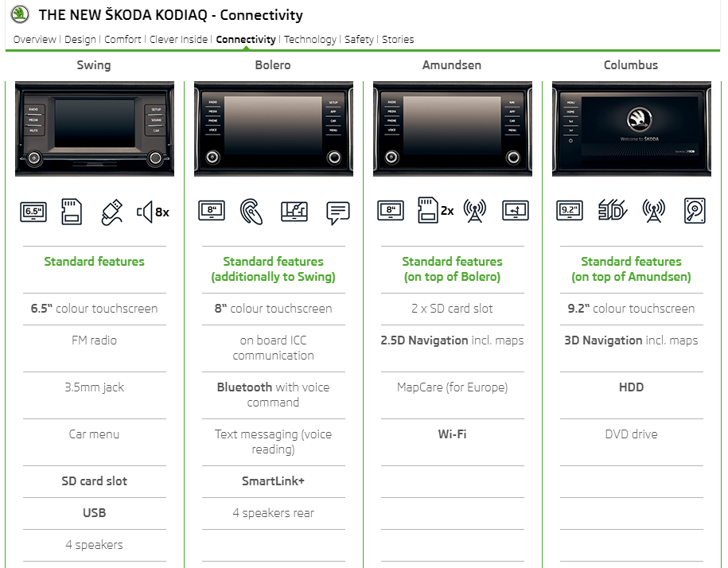Go to the Safety tab

click(359, 40)
